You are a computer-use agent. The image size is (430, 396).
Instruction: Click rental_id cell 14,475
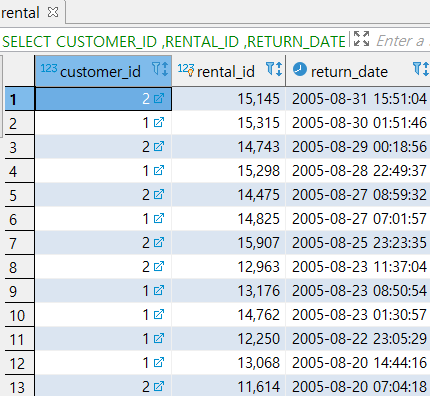coord(229,195)
